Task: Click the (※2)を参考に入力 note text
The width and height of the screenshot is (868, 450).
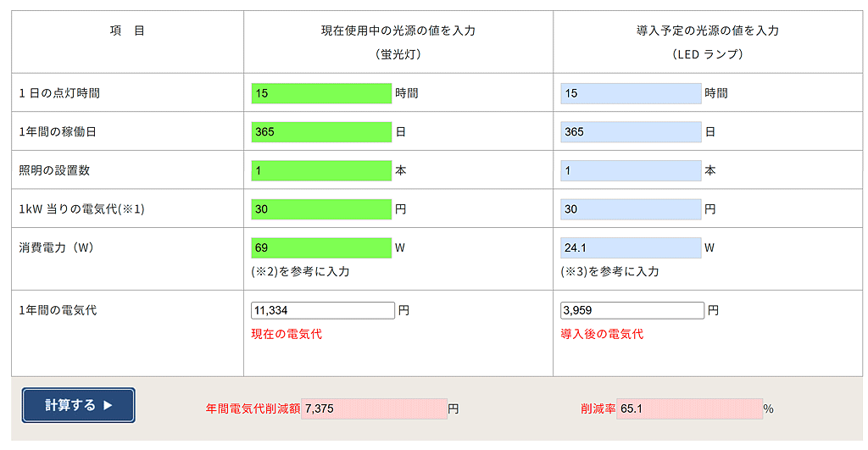Action: pyautogui.click(x=300, y=272)
